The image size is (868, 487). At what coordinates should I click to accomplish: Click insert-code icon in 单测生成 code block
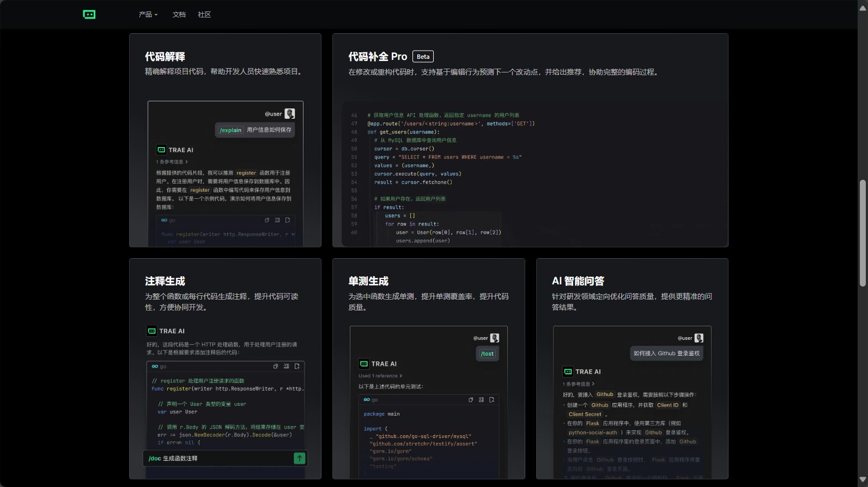pyautogui.click(x=481, y=400)
